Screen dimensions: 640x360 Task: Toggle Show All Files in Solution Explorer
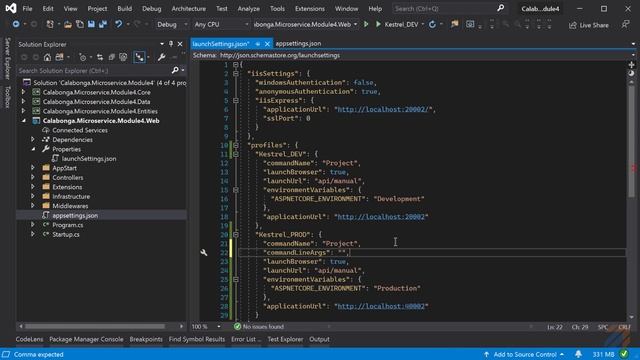click(x=123, y=57)
